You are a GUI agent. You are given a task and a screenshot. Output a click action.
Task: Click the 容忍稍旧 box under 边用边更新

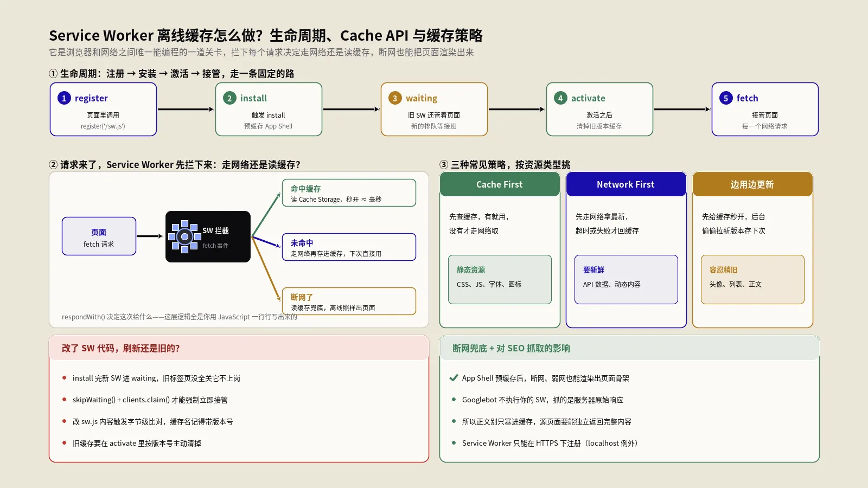tap(752, 279)
